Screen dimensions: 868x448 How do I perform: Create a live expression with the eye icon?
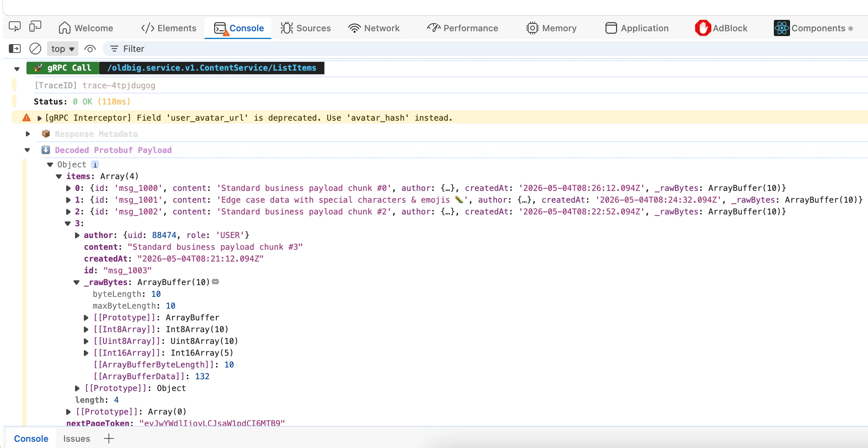coord(90,49)
